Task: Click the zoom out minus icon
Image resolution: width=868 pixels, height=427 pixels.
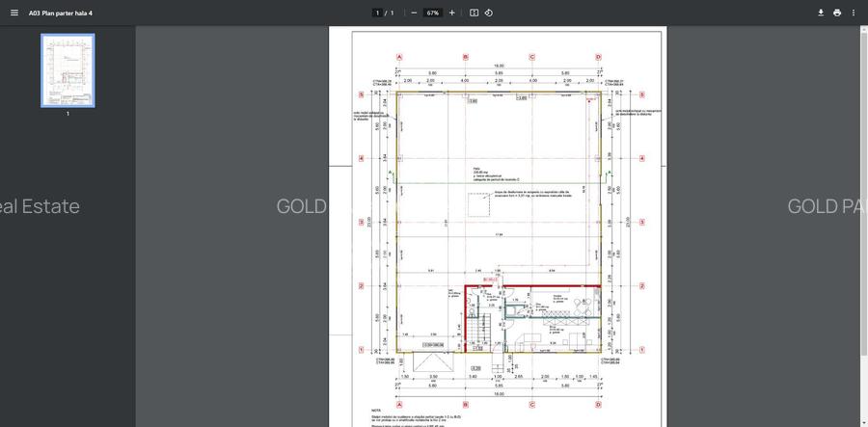Action: click(414, 13)
